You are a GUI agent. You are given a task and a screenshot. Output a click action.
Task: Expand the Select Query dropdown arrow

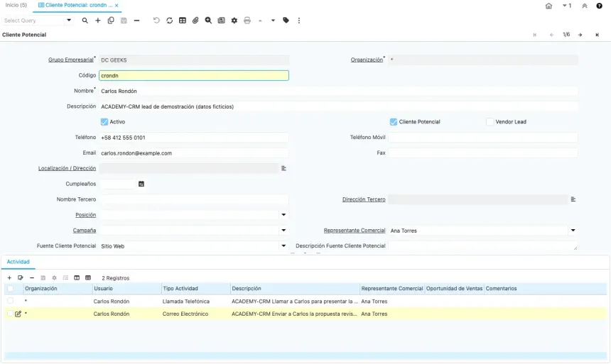[x=69, y=21]
